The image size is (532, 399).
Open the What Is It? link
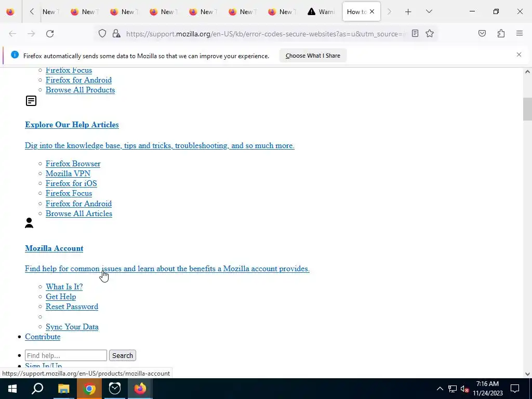tap(64, 287)
